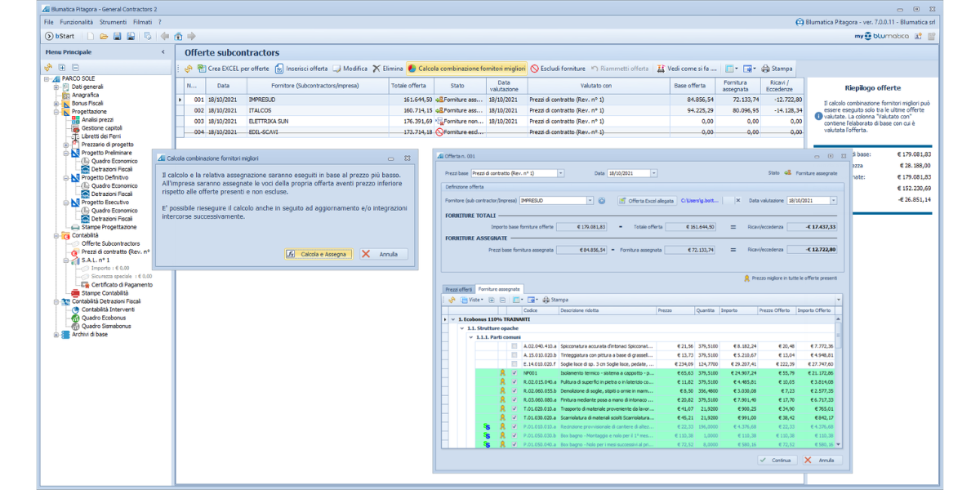The width and height of the screenshot is (980, 490).
Task: Expand the Archivi di base node
Action: 56,334
